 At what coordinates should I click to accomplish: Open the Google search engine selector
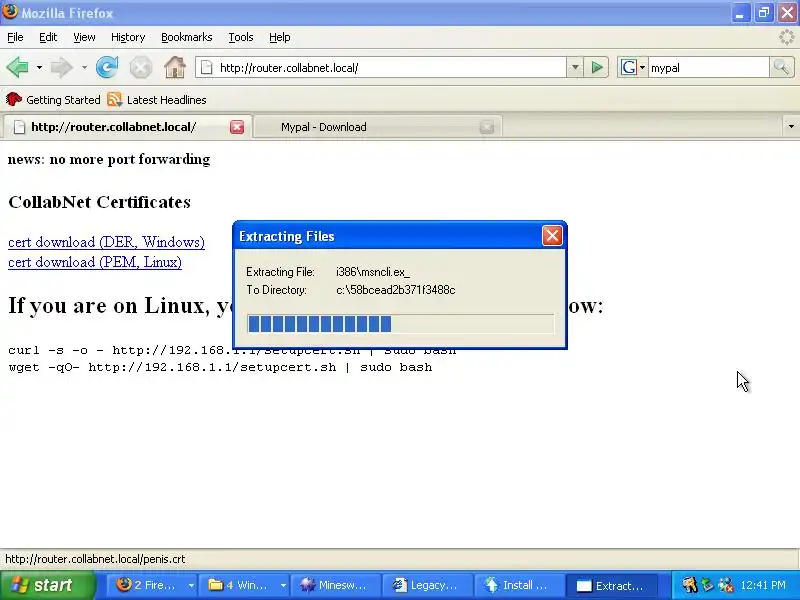(633, 67)
